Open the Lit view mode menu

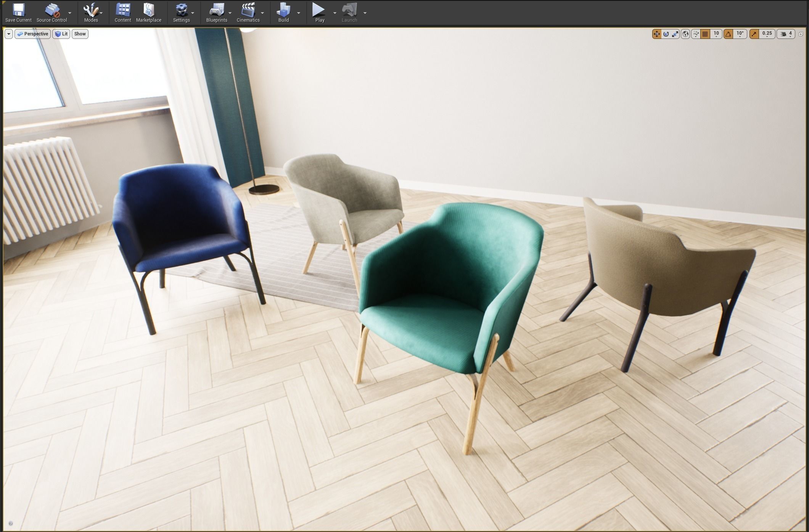pos(61,34)
